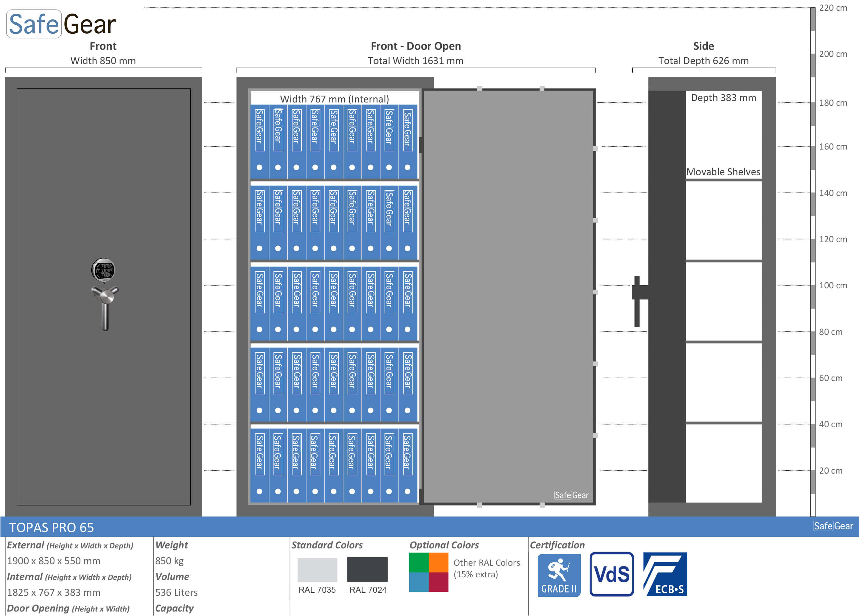The width and height of the screenshot is (859, 616).
Task: Pick the light grey RAL 7035 swatch
Action: tap(318, 570)
